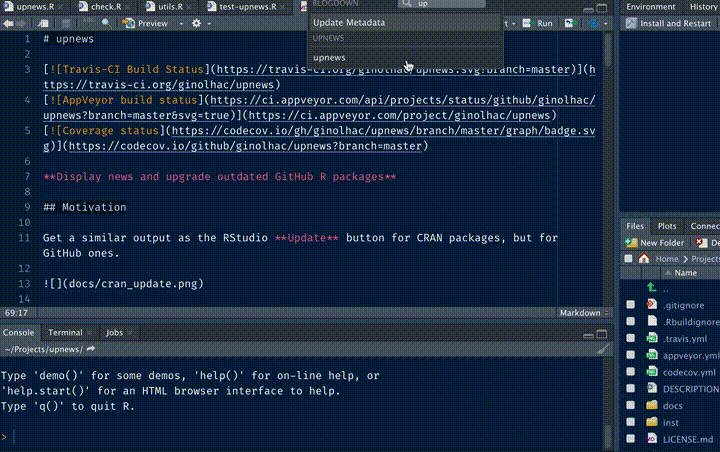720x452 pixels.
Task: Go back with the source navigation arrow
Action: [8, 23]
